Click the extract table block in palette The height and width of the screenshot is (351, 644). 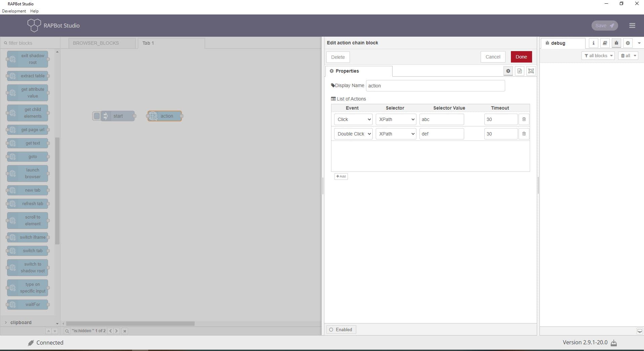click(28, 76)
